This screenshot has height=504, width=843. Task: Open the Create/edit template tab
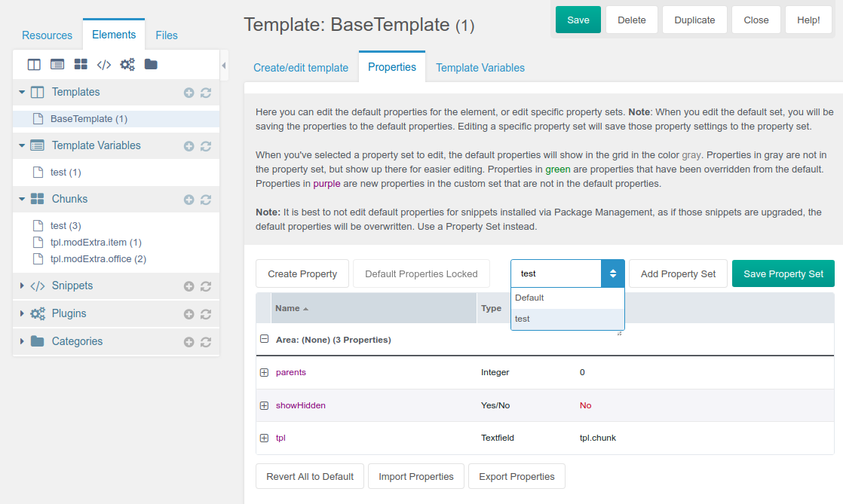point(301,68)
